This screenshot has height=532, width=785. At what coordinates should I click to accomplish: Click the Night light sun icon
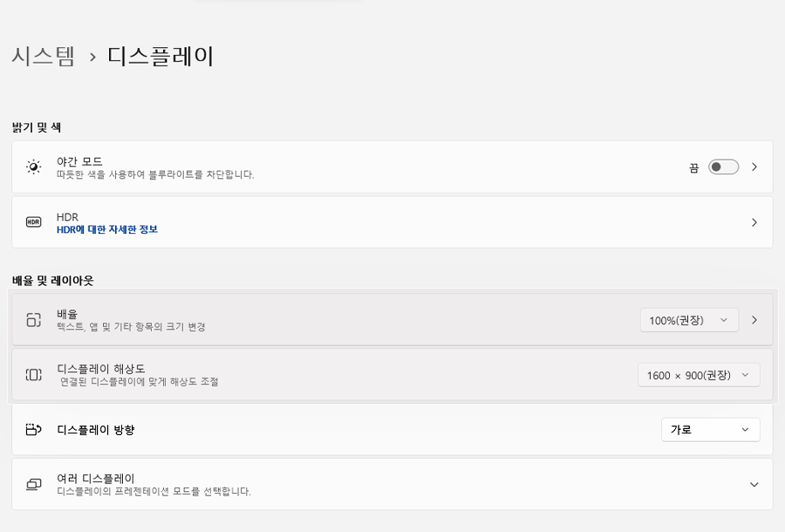[33, 166]
